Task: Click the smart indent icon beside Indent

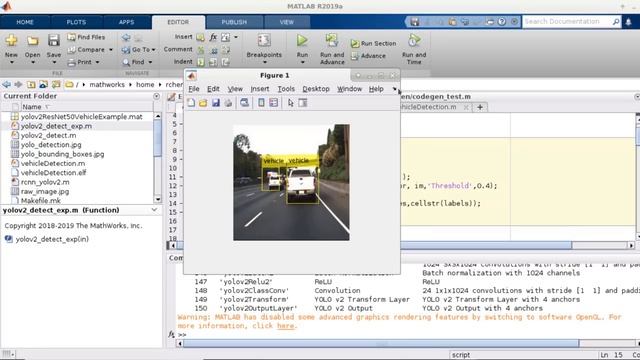Action: pos(200,62)
